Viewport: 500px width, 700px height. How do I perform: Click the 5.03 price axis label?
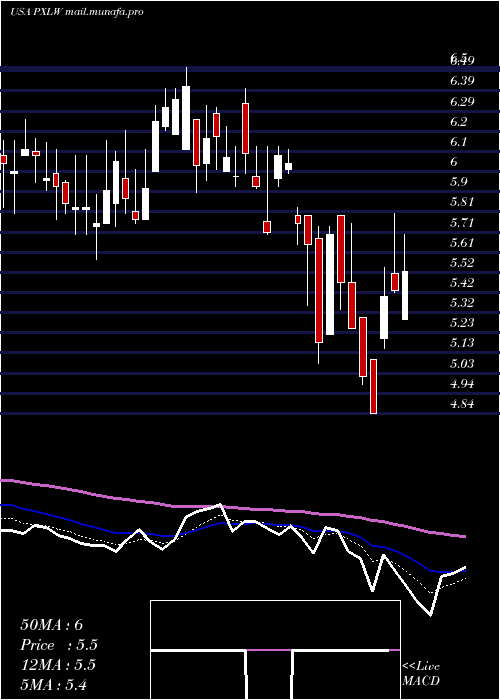point(462,363)
